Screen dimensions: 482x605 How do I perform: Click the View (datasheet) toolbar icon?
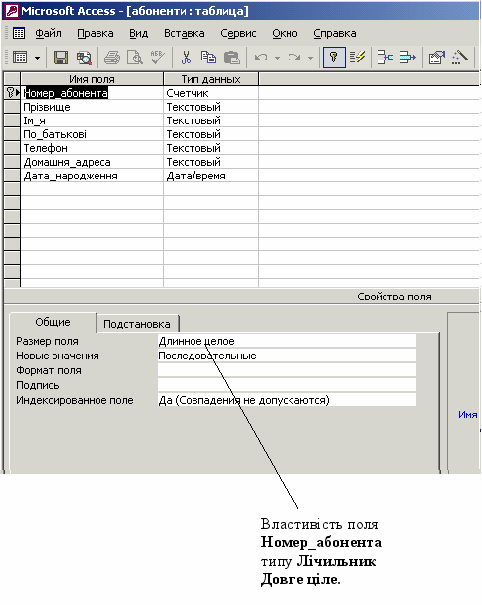tap(20, 57)
